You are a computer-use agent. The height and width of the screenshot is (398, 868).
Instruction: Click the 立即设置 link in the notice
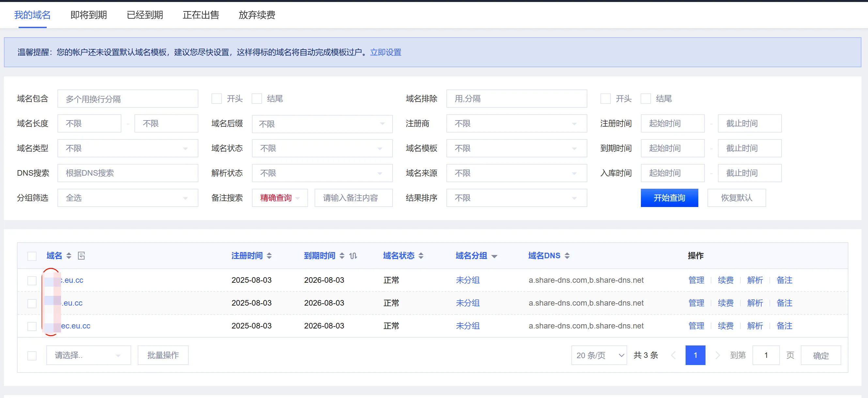coord(385,52)
